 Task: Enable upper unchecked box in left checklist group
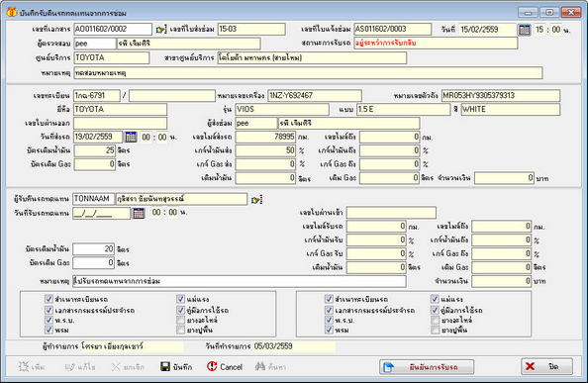(x=180, y=320)
